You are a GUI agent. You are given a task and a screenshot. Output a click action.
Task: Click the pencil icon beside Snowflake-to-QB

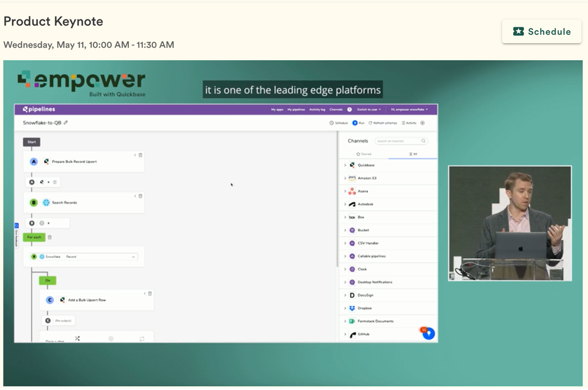click(65, 123)
